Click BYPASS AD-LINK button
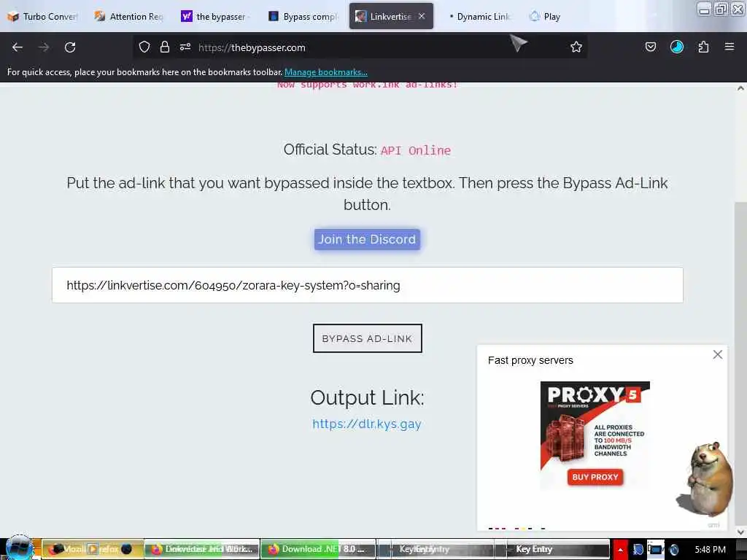Screen dimensions: 747x560 [x=368, y=338]
